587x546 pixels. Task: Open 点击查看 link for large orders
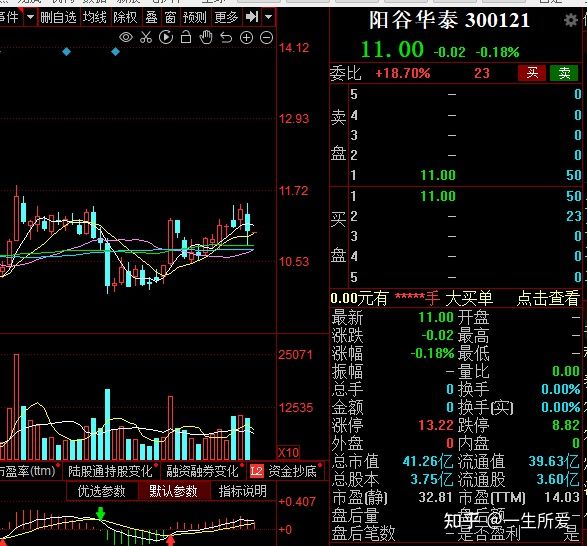tap(548, 298)
